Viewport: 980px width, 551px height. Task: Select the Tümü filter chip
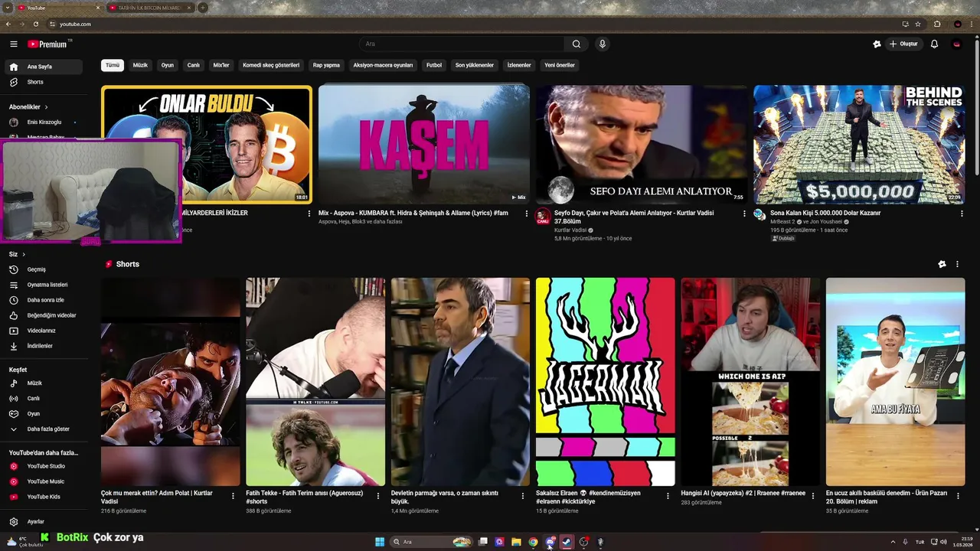[113, 65]
